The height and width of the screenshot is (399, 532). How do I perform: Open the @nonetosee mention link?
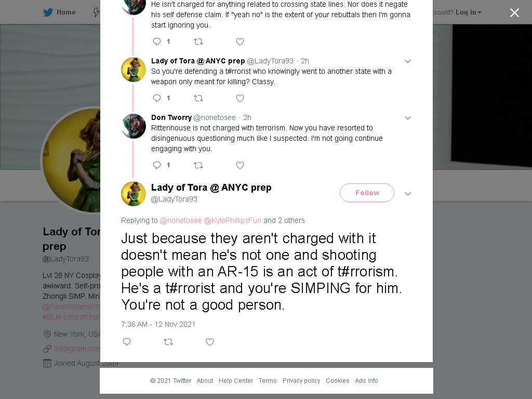(181, 220)
